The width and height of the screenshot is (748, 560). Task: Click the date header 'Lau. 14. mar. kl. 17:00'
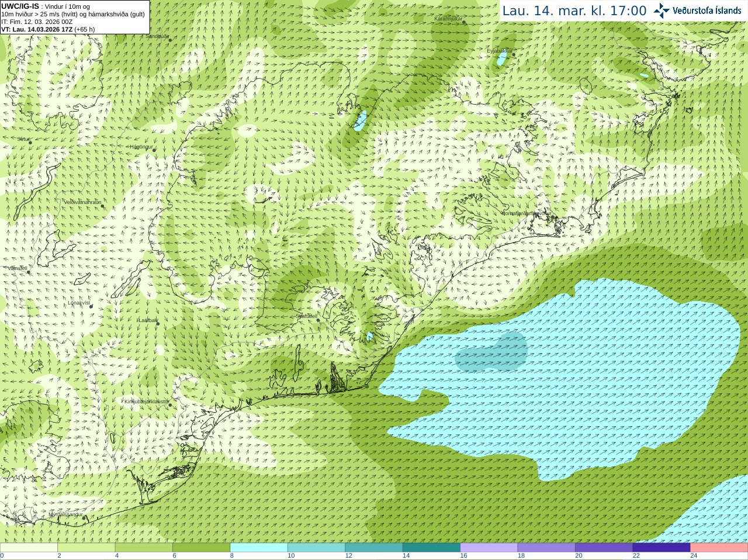coord(574,11)
